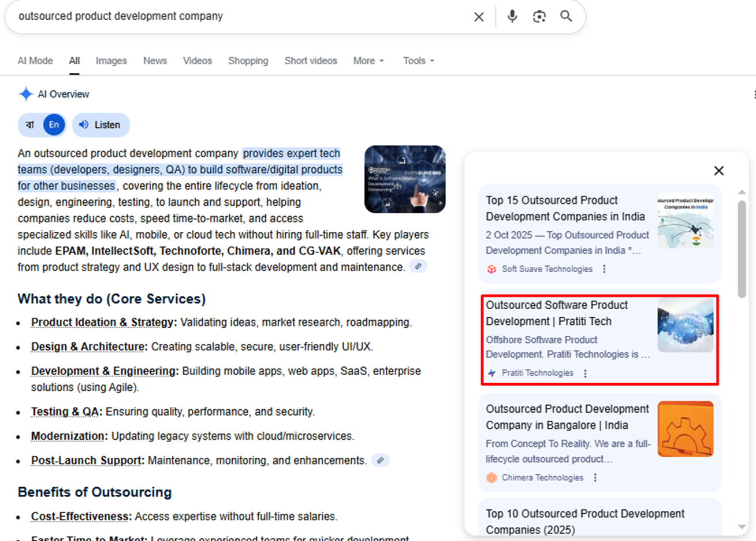The image size is (756, 541).
Task: Click the magnifying glass search icon
Action: coord(566,16)
